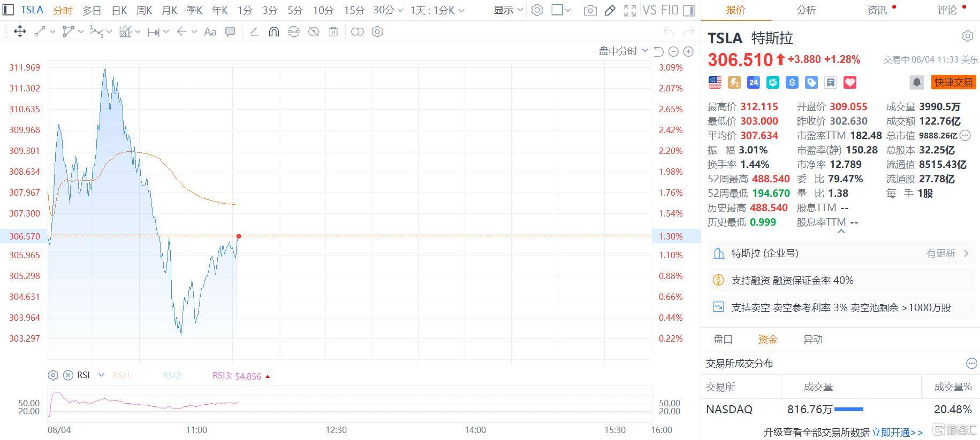Image resolution: width=980 pixels, height=440 pixels.
Task: Open the 盘中分时 session dropdown
Action: 623,51
